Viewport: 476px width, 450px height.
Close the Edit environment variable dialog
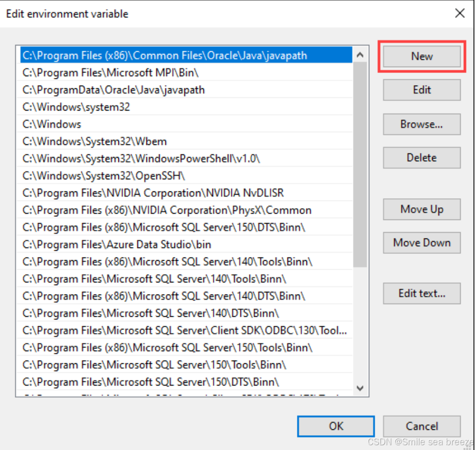(x=460, y=13)
